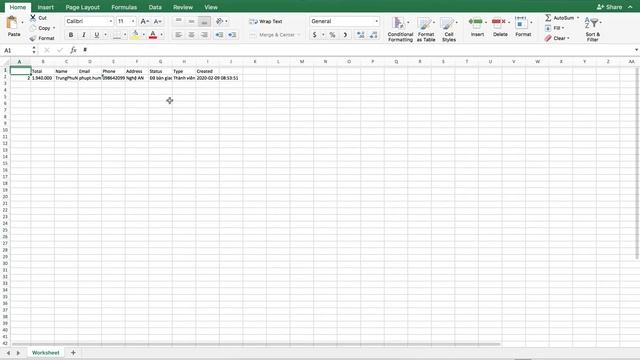
Task: Click the Name Box showing A1
Action: click(x=17, y=50)
